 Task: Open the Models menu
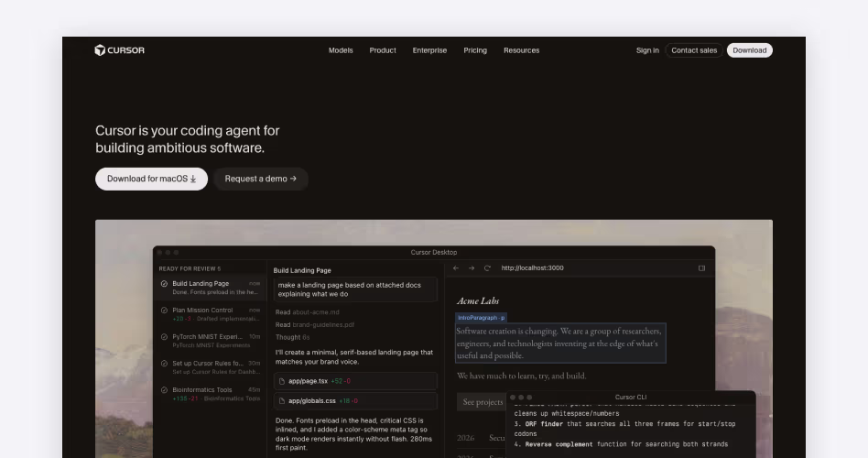(x=341, y=50)
